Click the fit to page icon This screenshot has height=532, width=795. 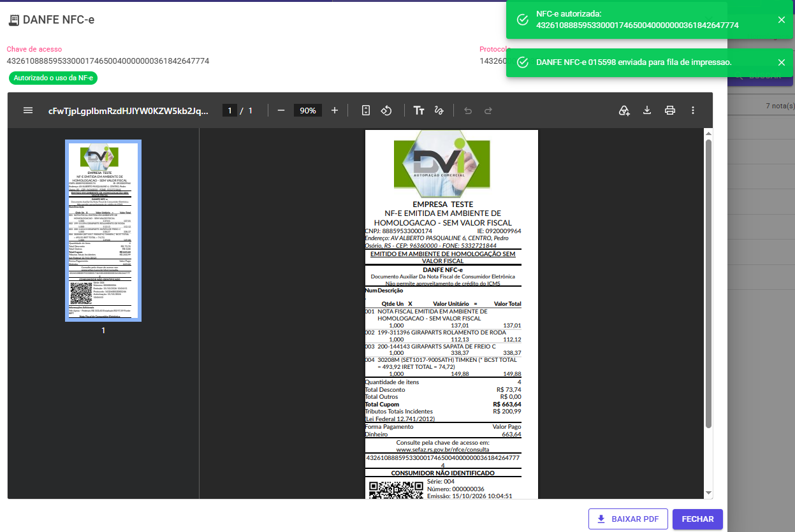[x=366, y=110]
